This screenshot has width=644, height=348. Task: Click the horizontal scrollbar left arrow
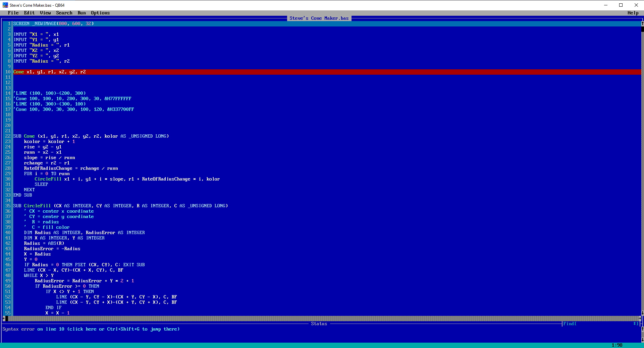4,318
